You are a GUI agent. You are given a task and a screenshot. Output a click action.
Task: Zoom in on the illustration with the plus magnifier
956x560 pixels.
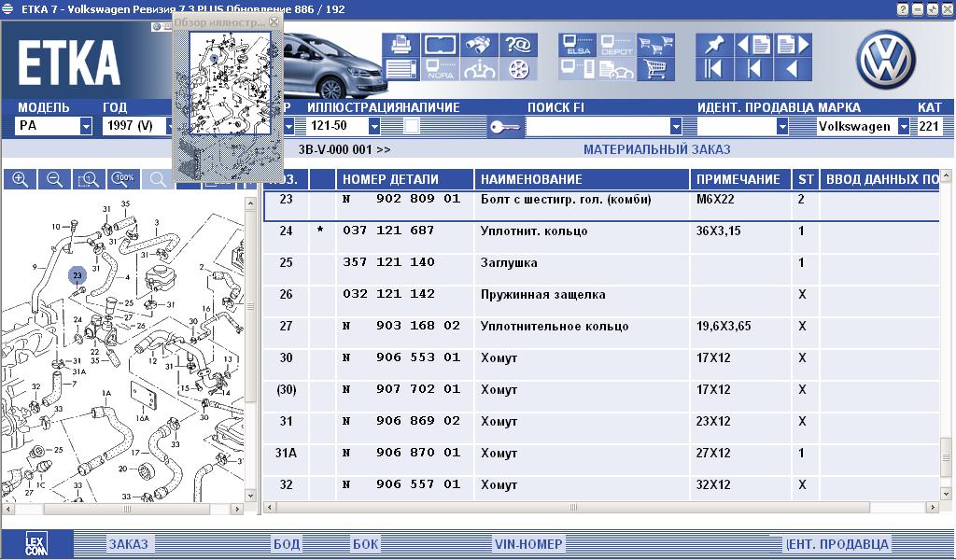pos(20,179)
